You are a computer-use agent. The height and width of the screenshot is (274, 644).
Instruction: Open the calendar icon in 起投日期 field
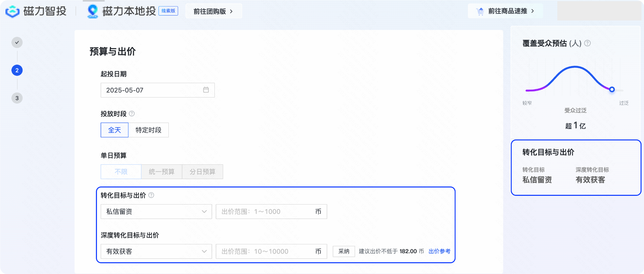click(x=206, y=90)
